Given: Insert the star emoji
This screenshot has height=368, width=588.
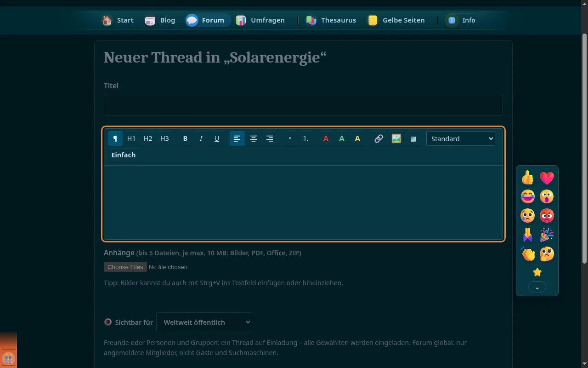Looking at the screenshot, I should point(537,272).
